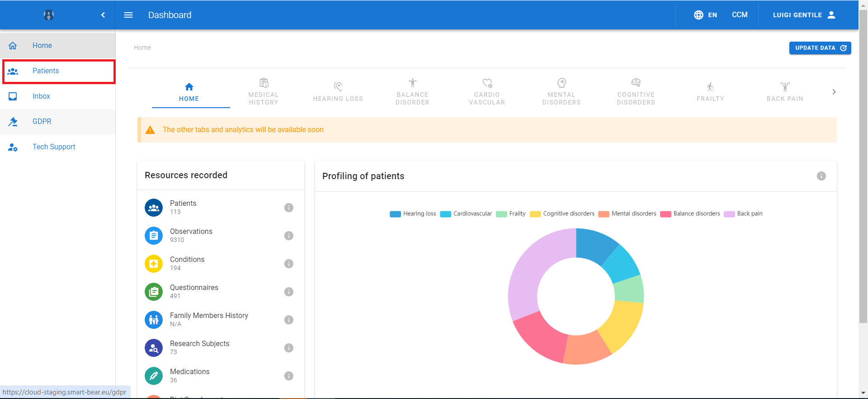
Task: Click the Inbox tray icon
Action: (x=13, y=96)
